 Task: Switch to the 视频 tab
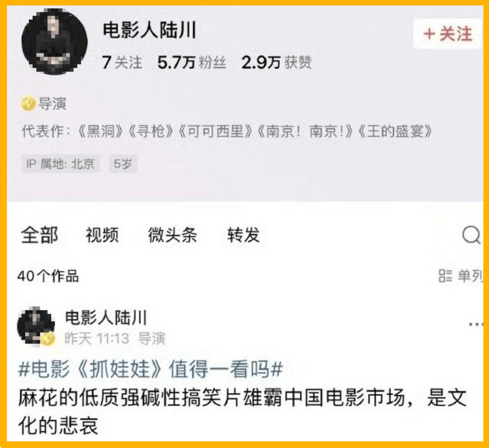102,235
